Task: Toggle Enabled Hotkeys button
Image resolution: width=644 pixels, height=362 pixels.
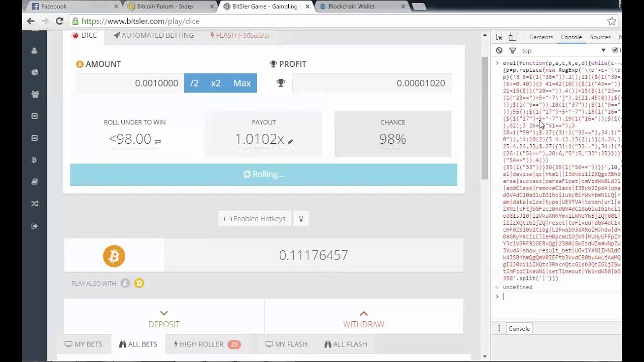Action: (255, 219)
